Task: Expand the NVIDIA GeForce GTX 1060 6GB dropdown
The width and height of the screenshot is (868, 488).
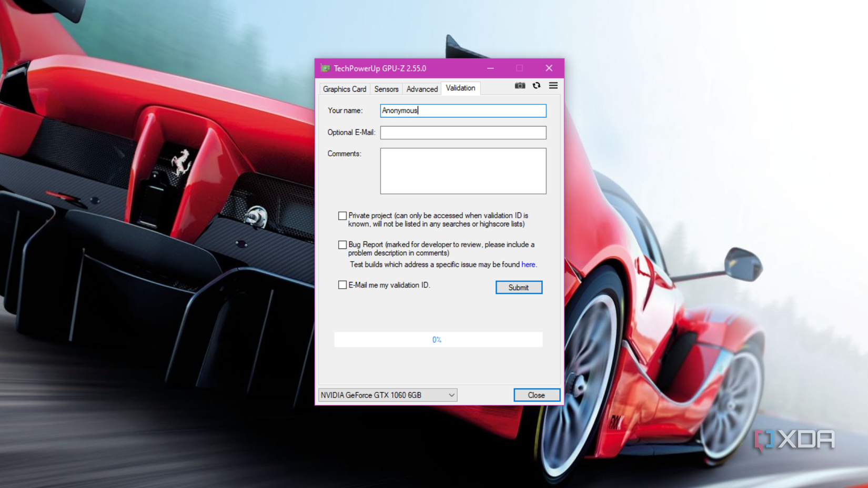Action: 388,395
